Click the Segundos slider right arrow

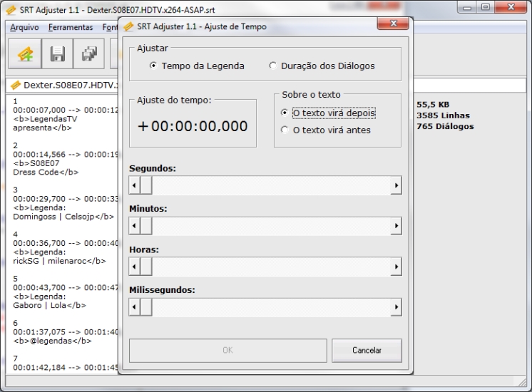397,185
